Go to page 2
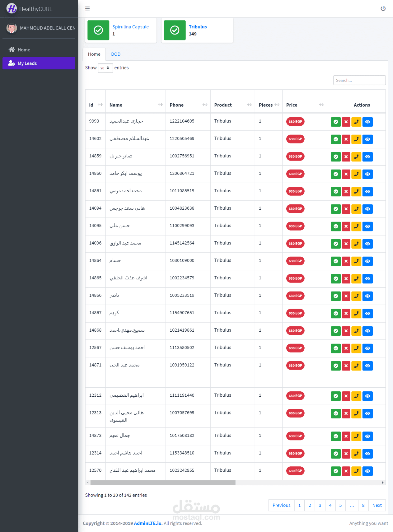Viewport: 393px width, 532px height. coord(310,505)
